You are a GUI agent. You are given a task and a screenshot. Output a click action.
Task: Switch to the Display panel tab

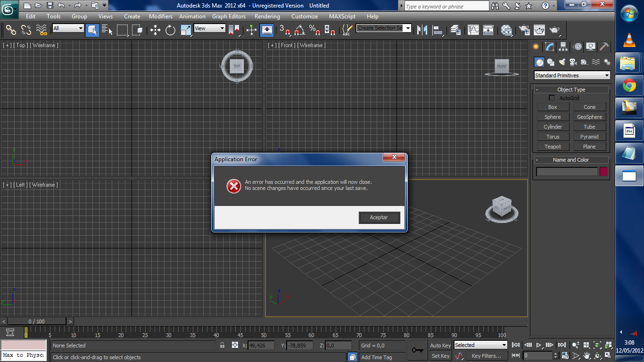click(x=591, y=47)
